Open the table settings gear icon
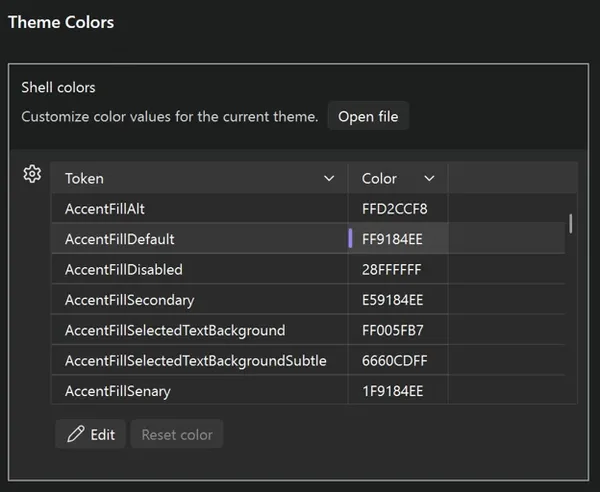Image resolution: width=600 pixels, height=492 pixels. click(x=32, y=174)
